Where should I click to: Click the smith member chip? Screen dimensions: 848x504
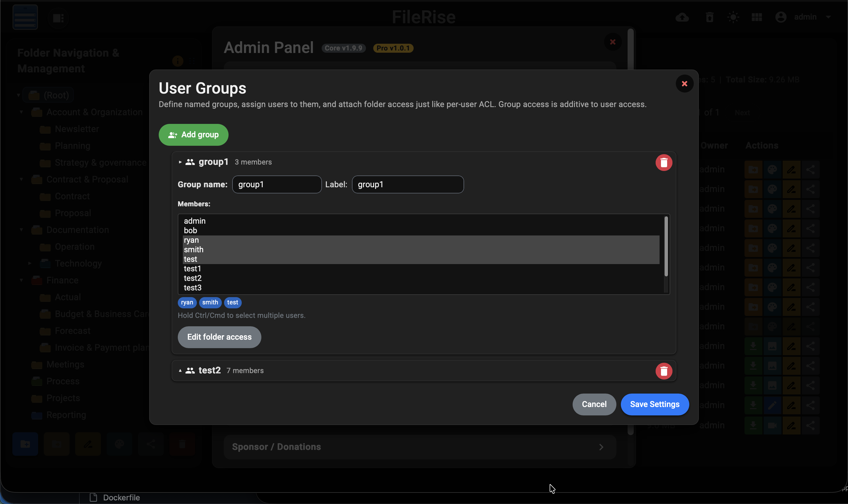click(x=210, y=302)
